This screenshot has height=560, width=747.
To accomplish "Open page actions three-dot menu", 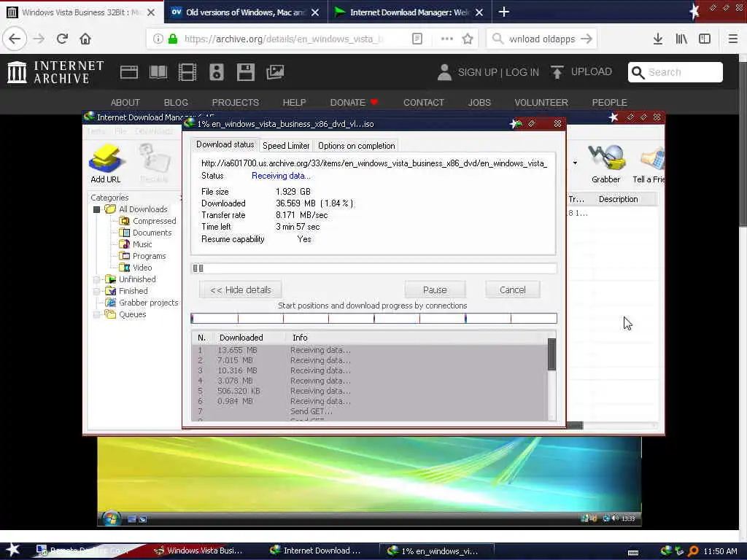I will (x=447, y=39).
